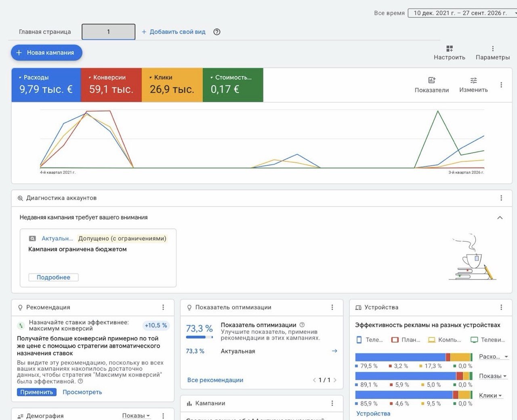517x420 pixels.
Task: Click the Изменить sliders icon
Action: pyautogui.click(x=473, y=80)
